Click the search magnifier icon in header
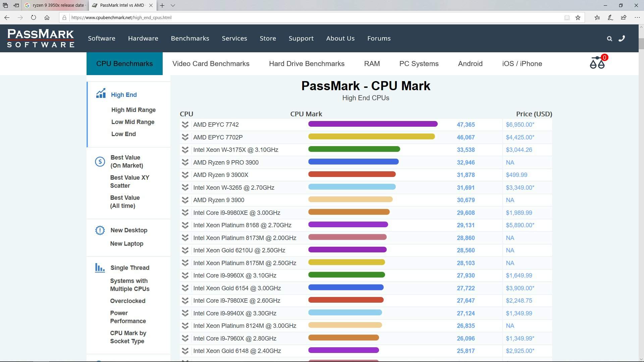 (609, 39)
